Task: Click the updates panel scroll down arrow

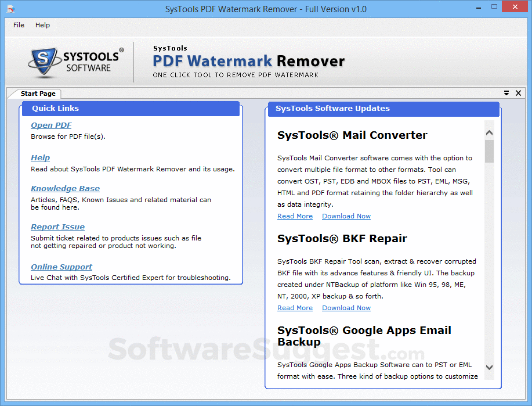Action: tap(489, 367)
